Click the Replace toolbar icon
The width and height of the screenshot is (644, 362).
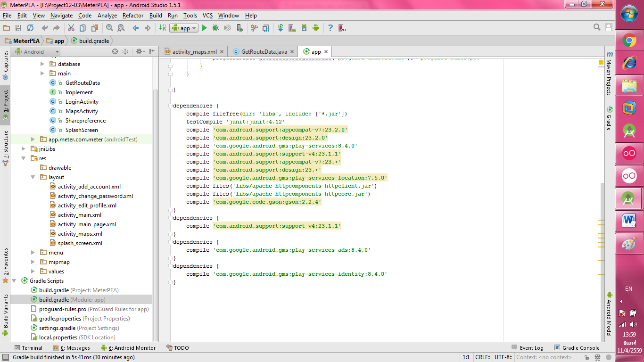click(x=121, y=28)
